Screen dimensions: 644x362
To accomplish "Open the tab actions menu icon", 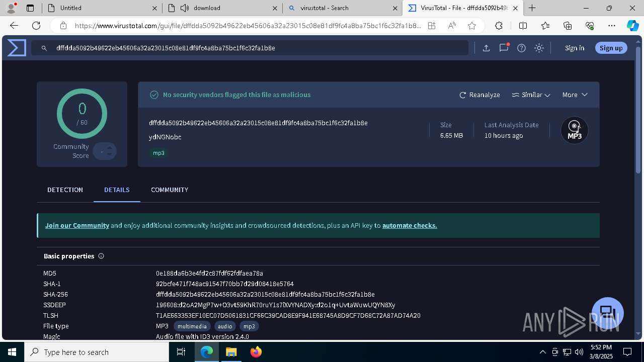I will click(30, 8).
